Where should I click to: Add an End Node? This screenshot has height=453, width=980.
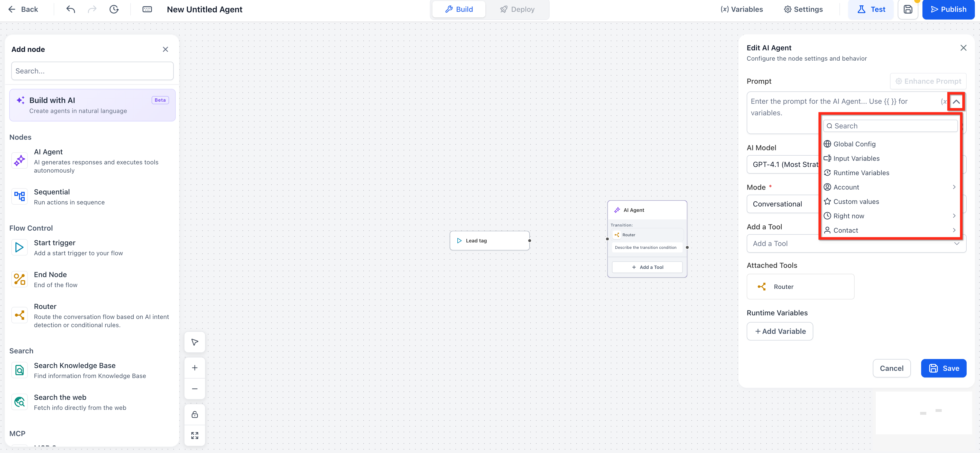(92, 280)
